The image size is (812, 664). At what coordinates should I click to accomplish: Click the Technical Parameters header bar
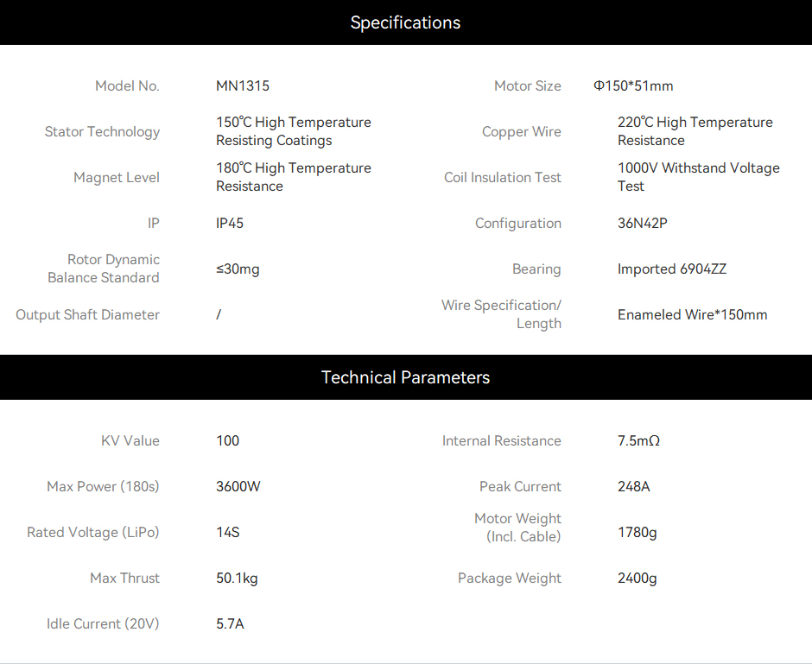406,377
